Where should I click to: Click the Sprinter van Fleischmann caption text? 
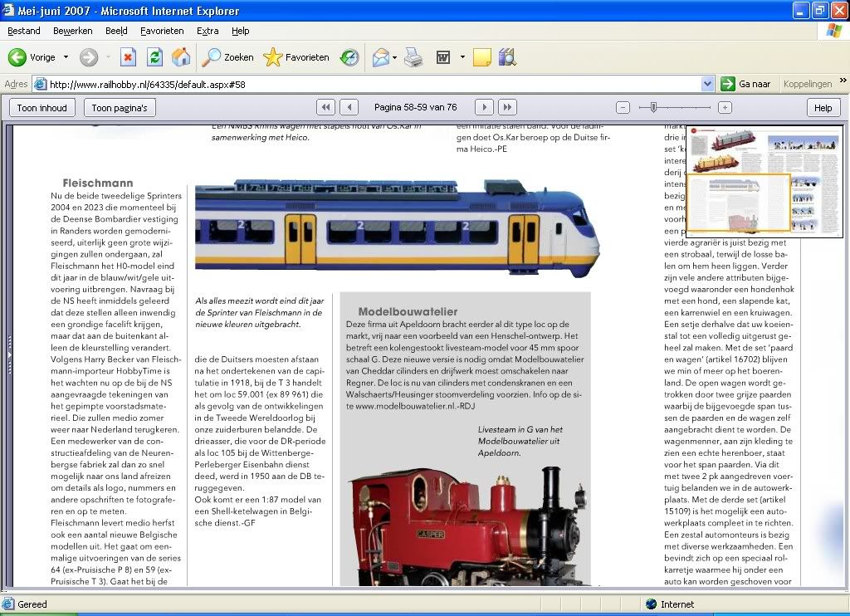click(260, 312)
